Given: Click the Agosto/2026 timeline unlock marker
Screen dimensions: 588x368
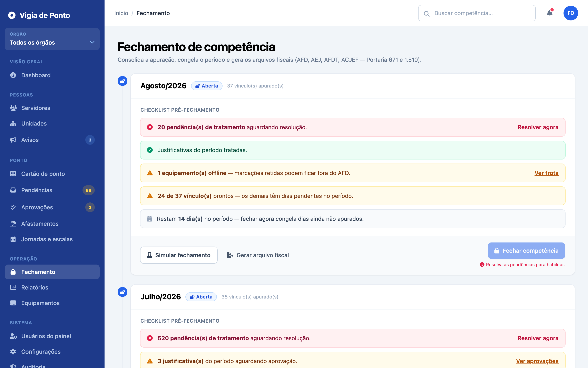Looking at the screenshot, I should click(122, 81).
